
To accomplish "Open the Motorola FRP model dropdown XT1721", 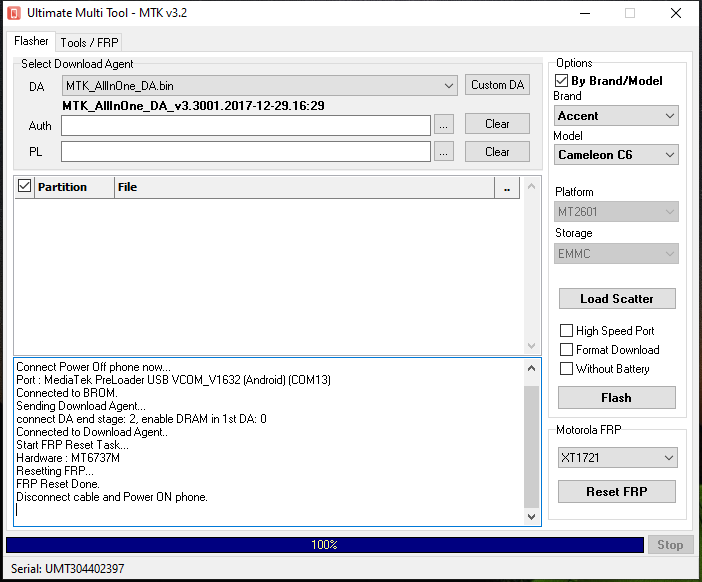I will 617,458.
